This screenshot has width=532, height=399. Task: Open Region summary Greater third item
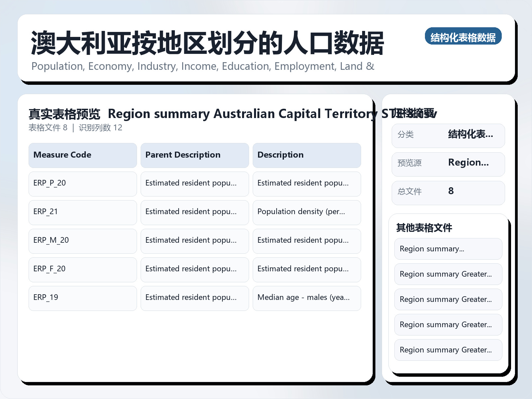click(x=448, y=299)
